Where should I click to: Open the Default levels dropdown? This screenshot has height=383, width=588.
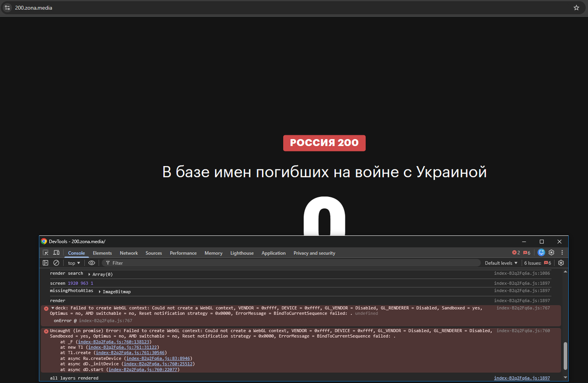tap(501, 263)
